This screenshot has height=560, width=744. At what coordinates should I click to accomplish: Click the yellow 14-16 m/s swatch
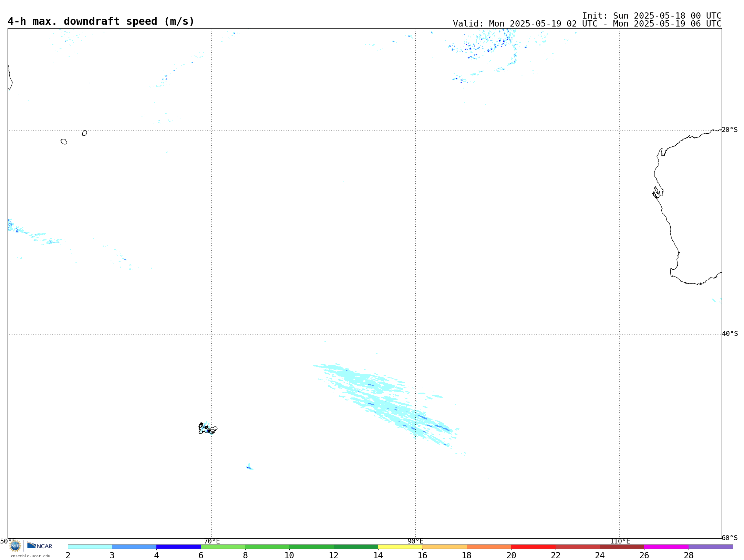coord(400,547)
